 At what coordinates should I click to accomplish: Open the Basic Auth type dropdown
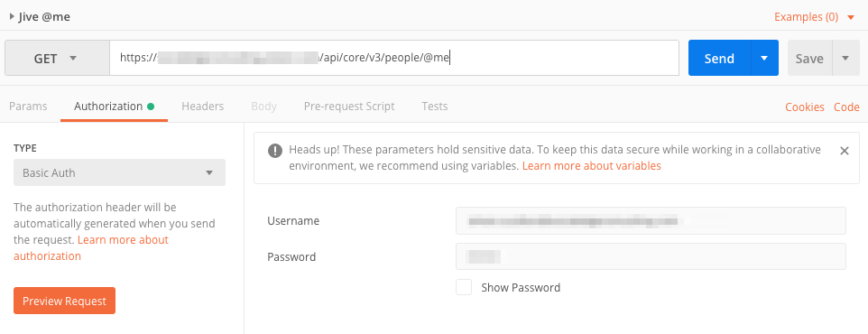(x=120, y=172)
